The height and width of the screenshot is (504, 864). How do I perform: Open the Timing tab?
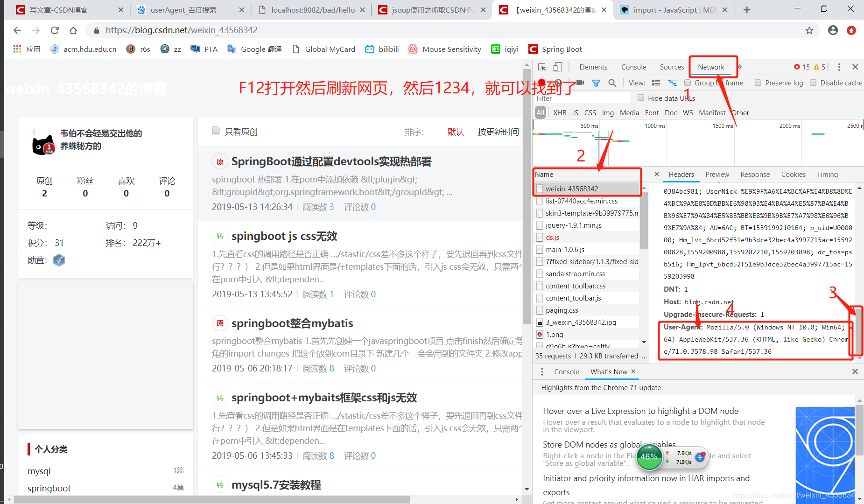tap(827, 174)
